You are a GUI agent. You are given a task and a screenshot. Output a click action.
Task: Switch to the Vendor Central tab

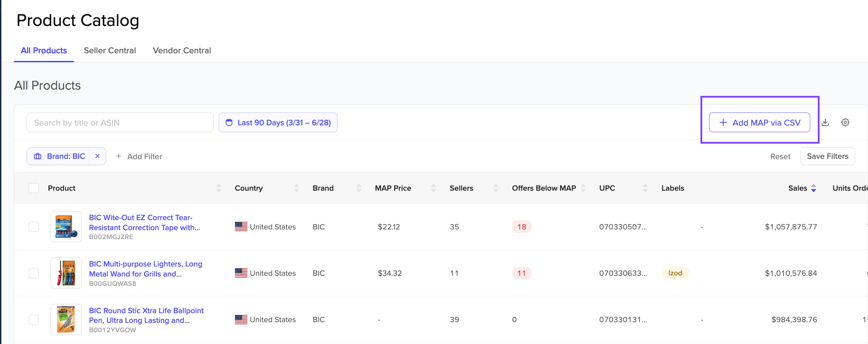182,51
